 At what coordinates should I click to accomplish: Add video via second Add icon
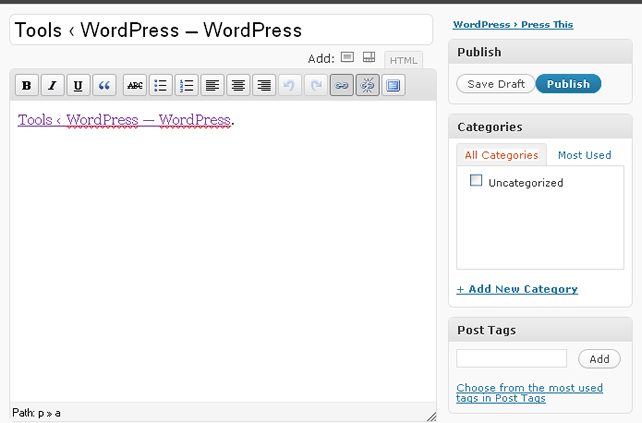point(369,57)
